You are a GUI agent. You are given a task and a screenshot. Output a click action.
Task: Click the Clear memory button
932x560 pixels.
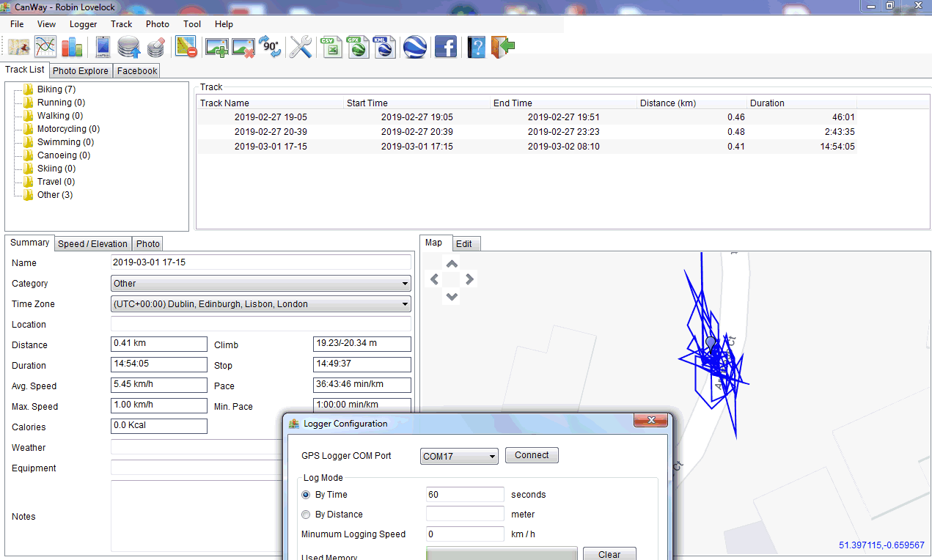609,554
